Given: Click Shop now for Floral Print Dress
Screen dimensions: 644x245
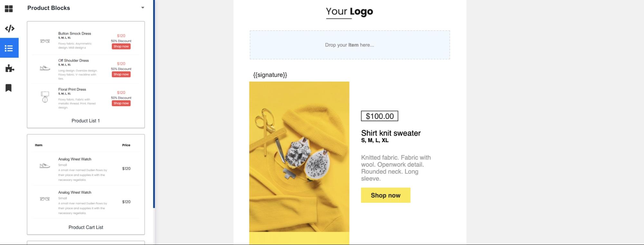Looking at the screenshot, I should [121, 103].
